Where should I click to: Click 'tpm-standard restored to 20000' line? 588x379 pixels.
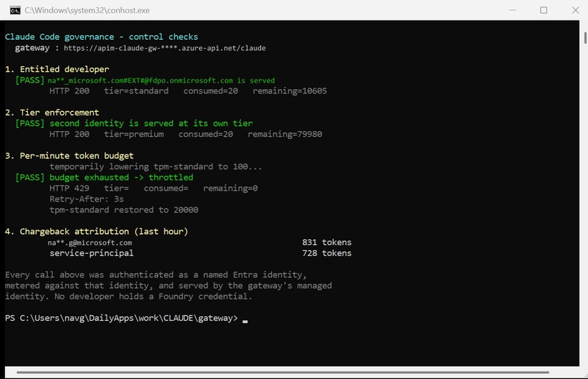123,210
